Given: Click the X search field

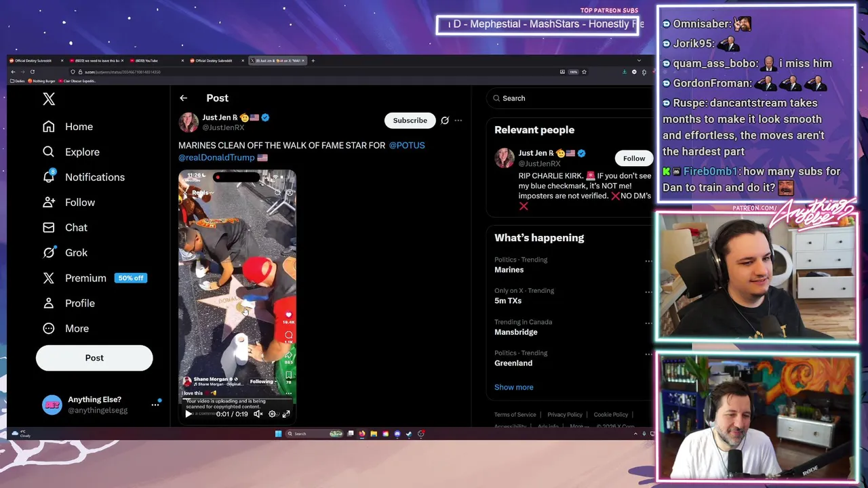Looking at the screenshot, I should pyautogui.click(x=570, y=98).
